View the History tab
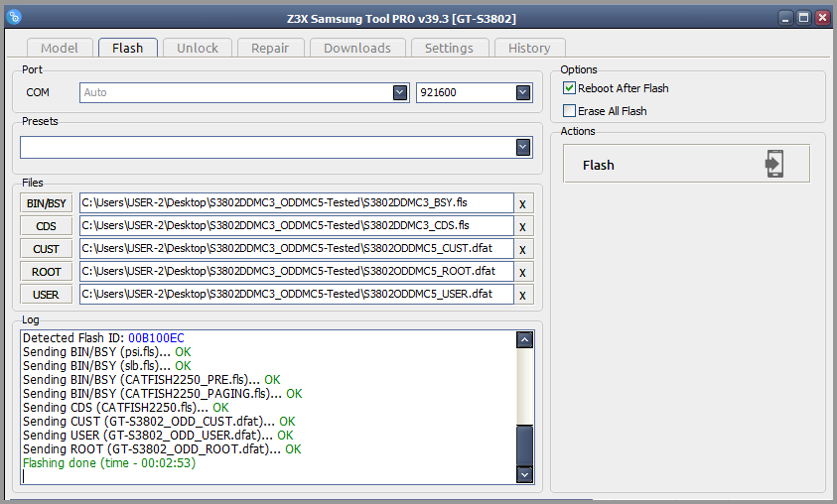Viewport: 837px width, 504px height. coord(529,48)
